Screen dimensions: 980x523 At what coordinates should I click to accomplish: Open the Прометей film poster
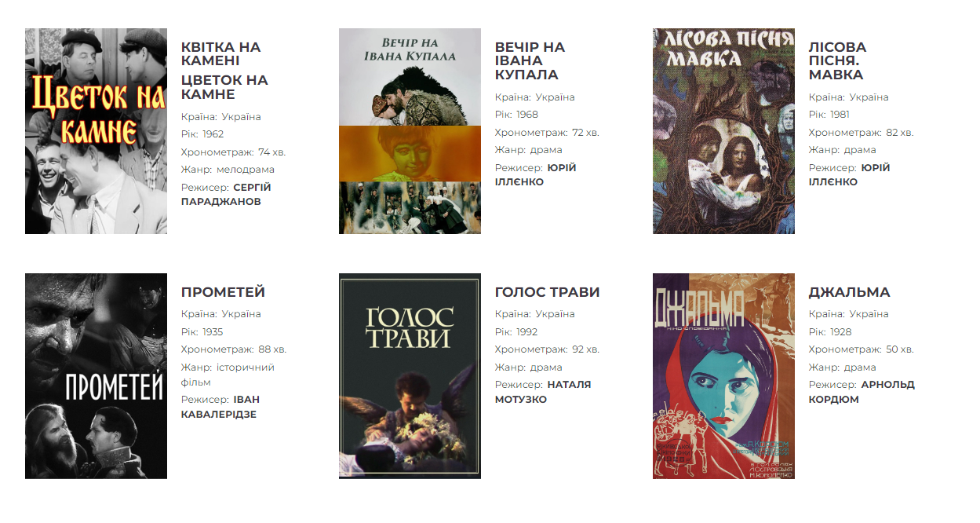pyautogui.click(x=96, y=376)
